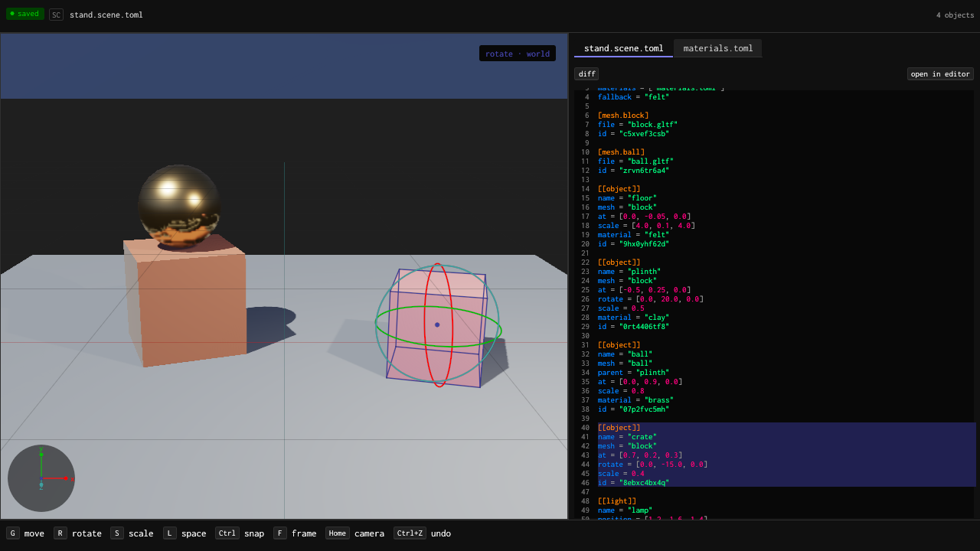Click the Ctrl+Z undo shortcut hint
The image size is (980, 551).
(x=422, y=533)
